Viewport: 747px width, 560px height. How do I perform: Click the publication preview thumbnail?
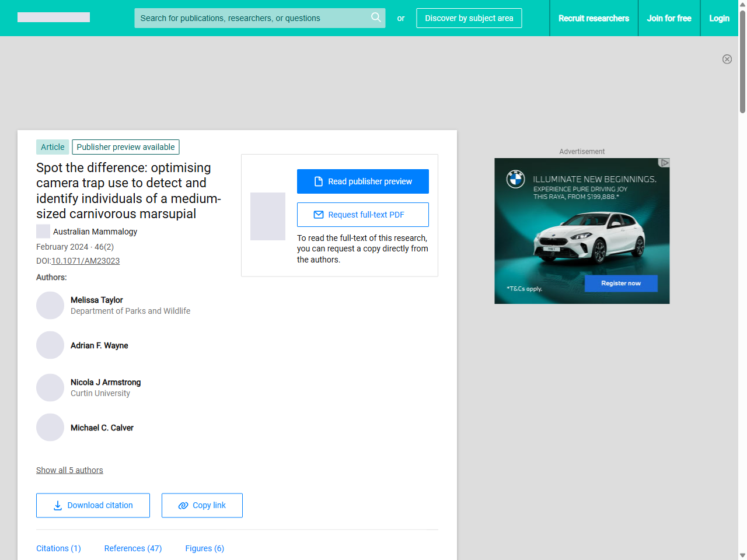pyautogui.click(x=268, y=216)
